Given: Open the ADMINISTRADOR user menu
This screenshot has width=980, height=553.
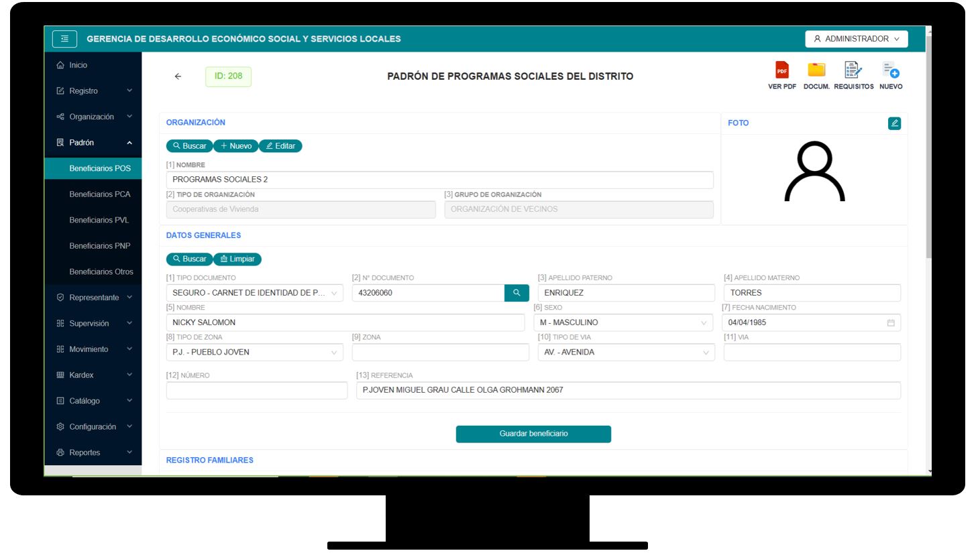Looking at the screenshot, I should (x=856, y=39).
